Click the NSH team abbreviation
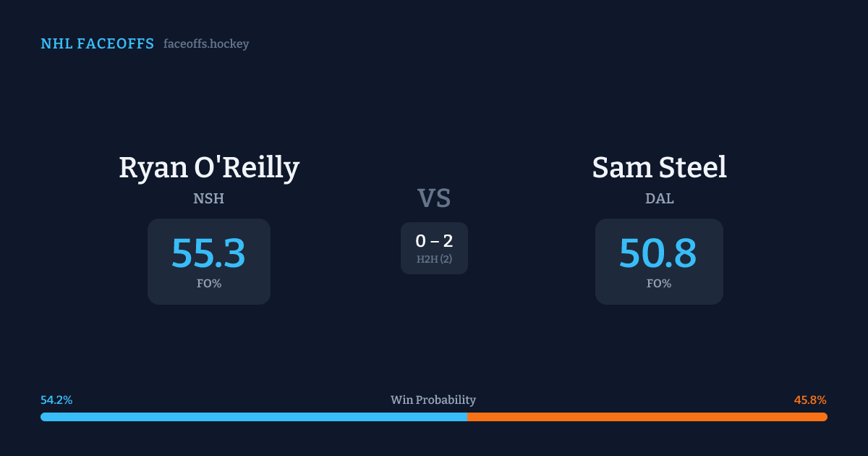 [x=209, y=198]
